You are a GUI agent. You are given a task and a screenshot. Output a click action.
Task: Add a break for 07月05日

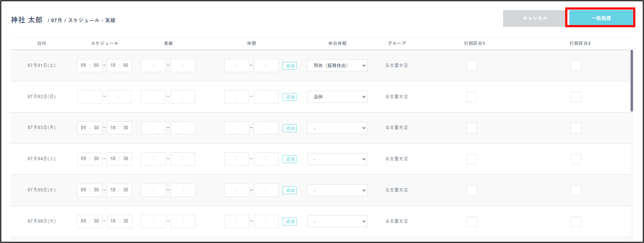pyautogui.click(x=290, y=190)
